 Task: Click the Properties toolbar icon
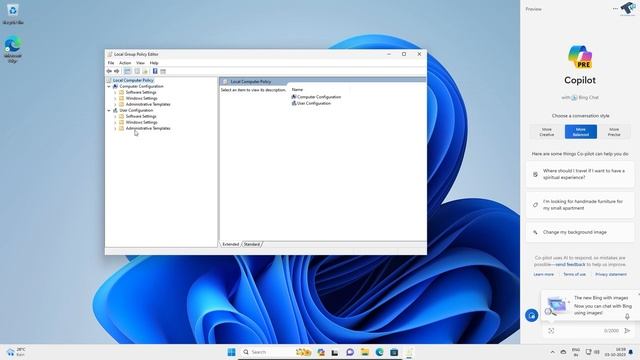point(137,71)
